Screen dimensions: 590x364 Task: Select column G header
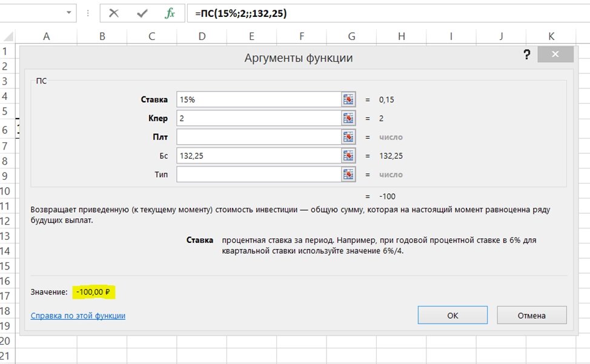(351, 36)
